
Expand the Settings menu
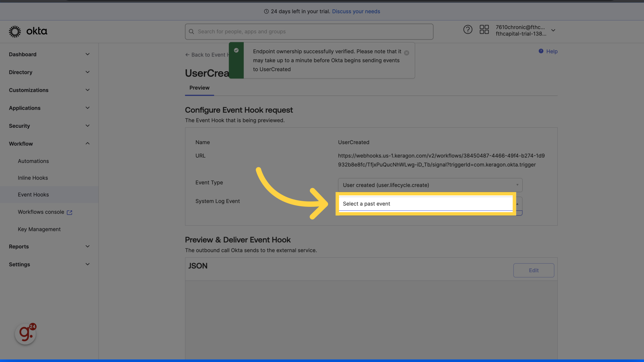[x=49, y=264]
